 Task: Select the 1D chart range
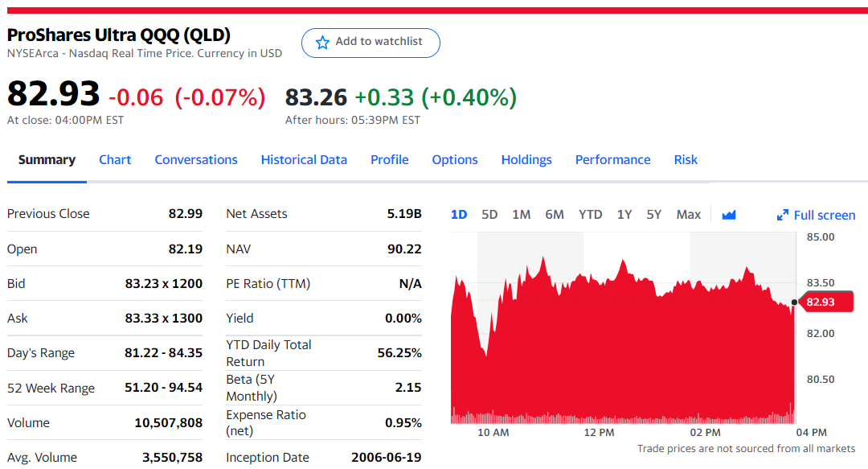click(x=459, y=215)
